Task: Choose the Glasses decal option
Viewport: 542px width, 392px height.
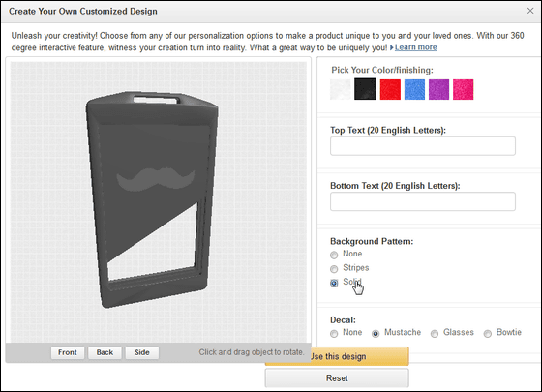Action: pyautogui.click(x=435, y=334)
